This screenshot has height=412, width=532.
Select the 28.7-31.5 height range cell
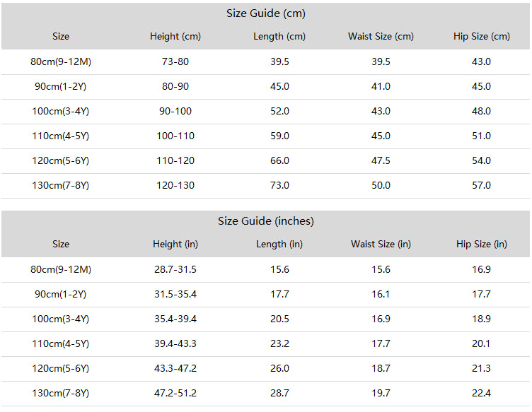coord(175,269)
